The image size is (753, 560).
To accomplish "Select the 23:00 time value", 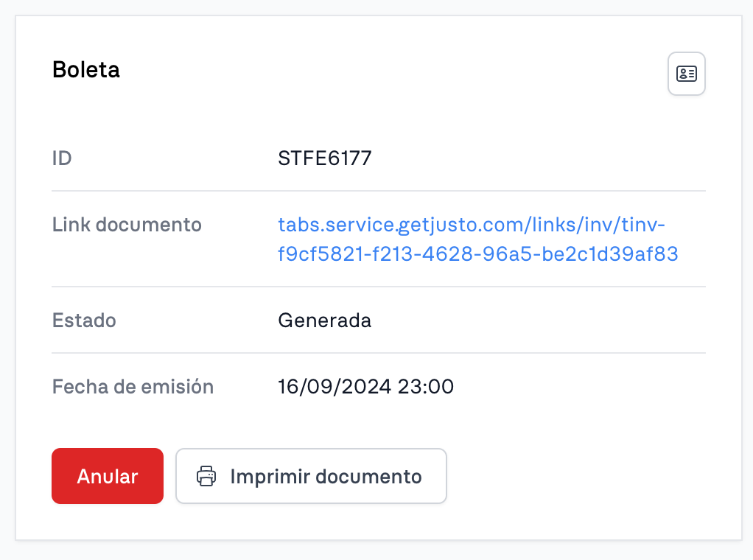I will 425,387.
